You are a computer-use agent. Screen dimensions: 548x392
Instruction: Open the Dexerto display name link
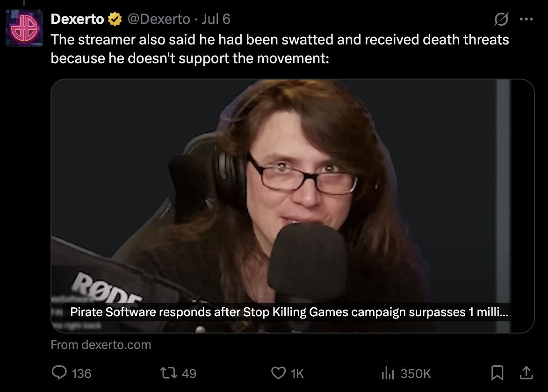point(77,19)
